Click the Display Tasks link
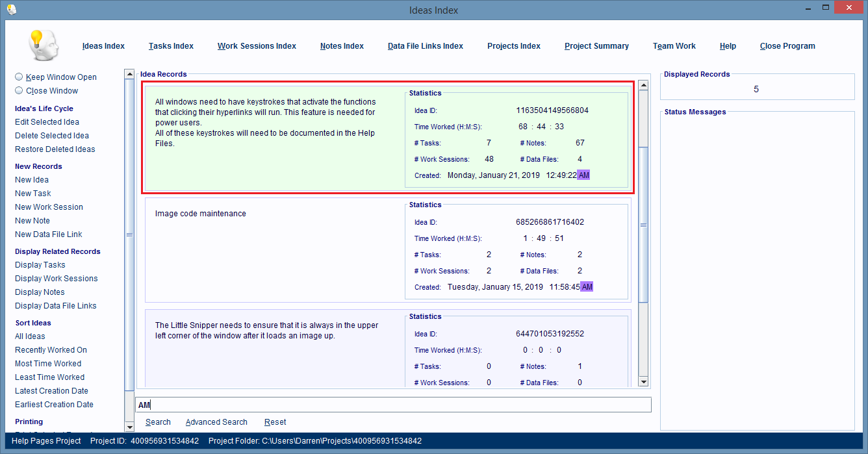868x454 pixels. coord(40,265)
